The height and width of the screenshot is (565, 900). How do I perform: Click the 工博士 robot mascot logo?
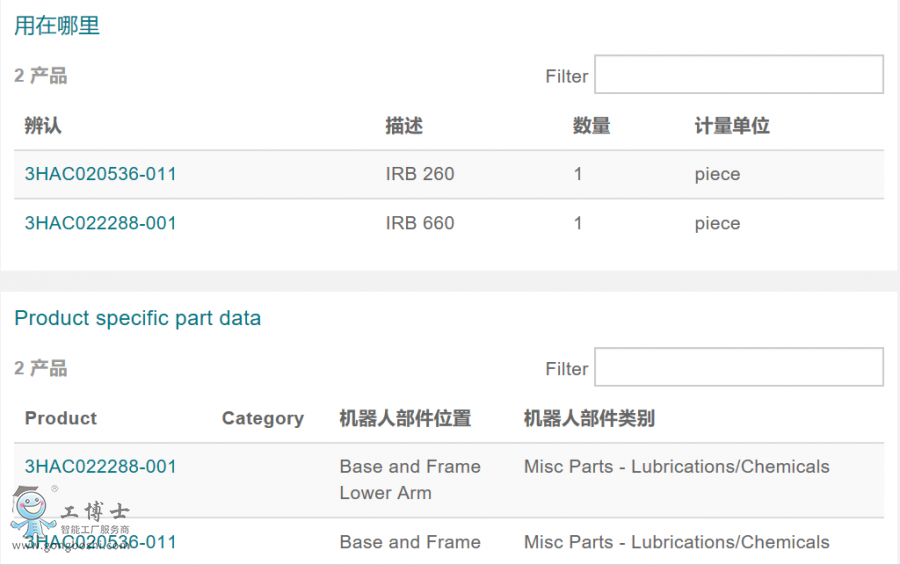click(35, 515)
